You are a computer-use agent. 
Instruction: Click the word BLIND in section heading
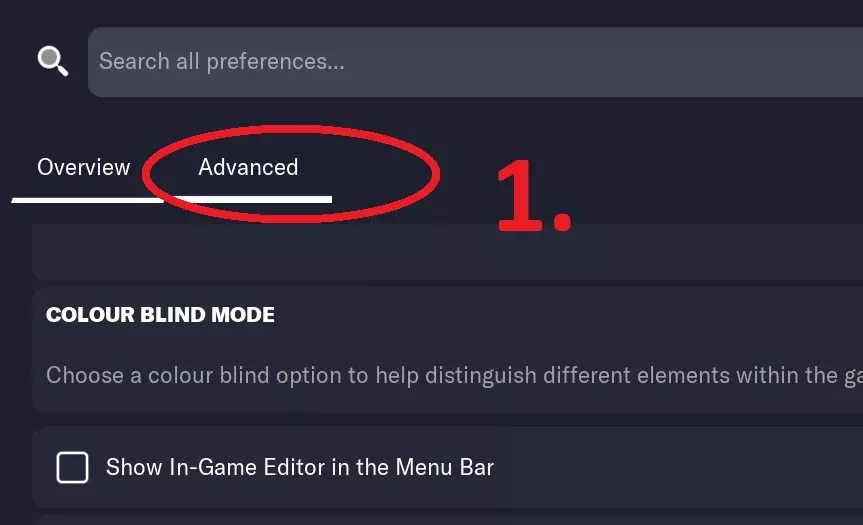click(x=173, y=315)
